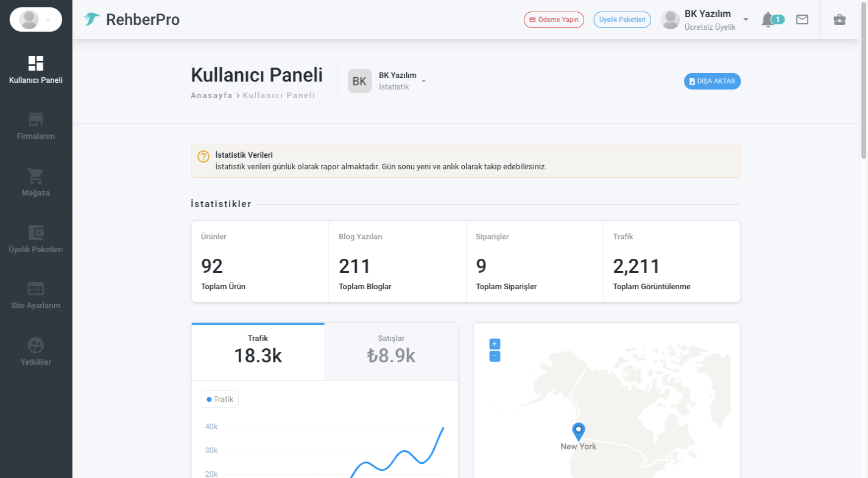Image resolution: width=868 pixels, height=478 pixels.
Task: Click the Ödeme Yapın button
Action: coord(554,19)
